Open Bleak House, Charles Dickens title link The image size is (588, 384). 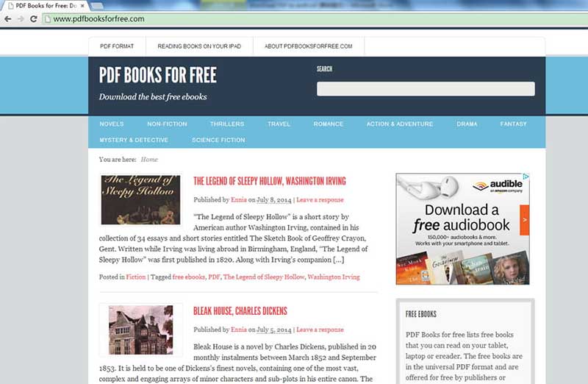240,311
